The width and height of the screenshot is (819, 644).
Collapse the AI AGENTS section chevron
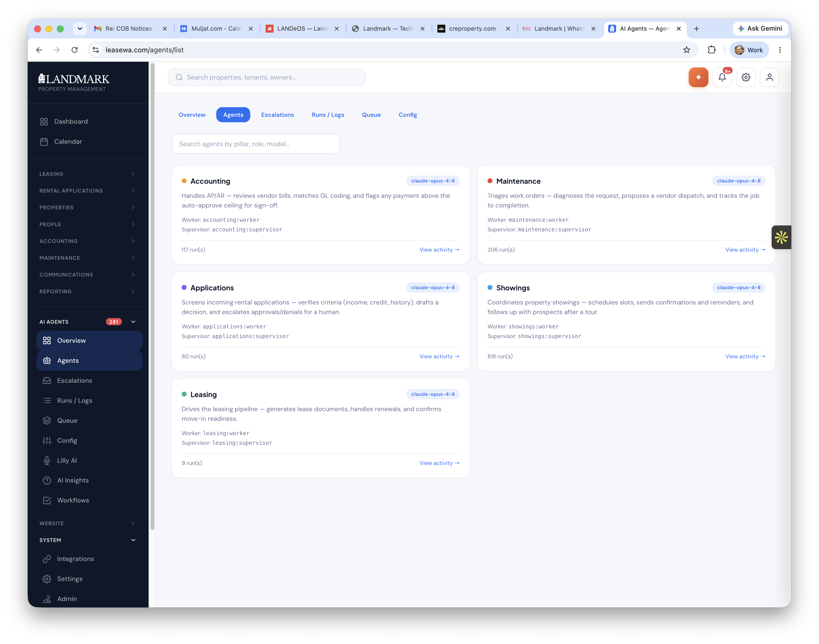tap(133, 322)
